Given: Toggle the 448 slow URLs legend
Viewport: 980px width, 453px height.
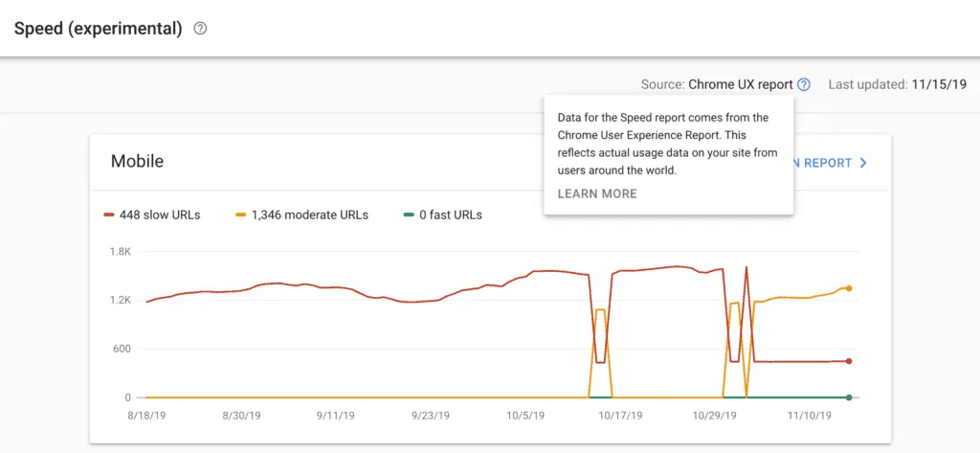Looking at the screenshot, I should 152,215.
